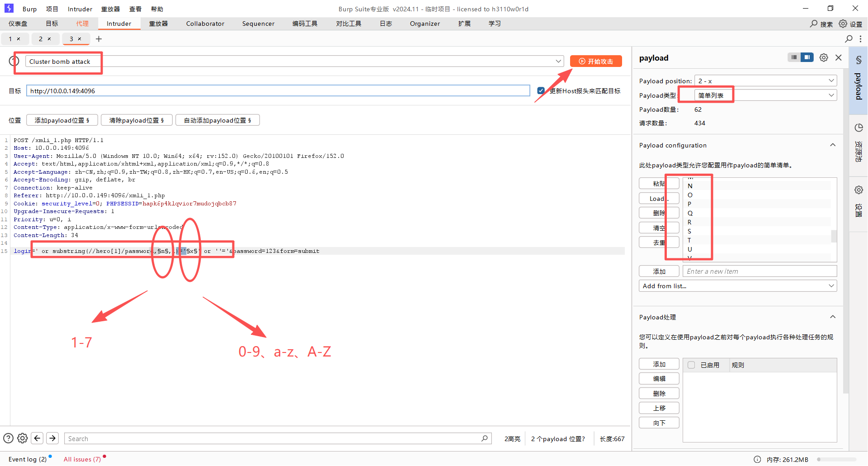The height and width of the screenshot is (466, 868).
Task: Close the payload side panel
Action: [839, 57]
